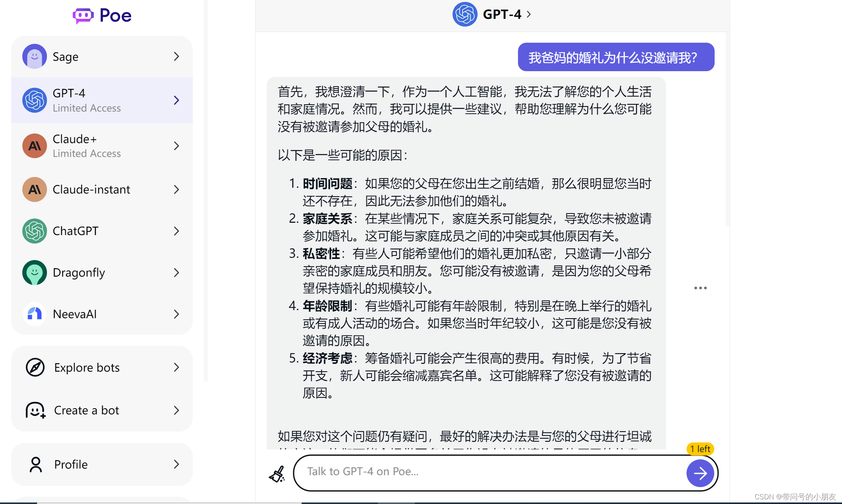The image size is (842, 504).
Task: Select NeevaAI in the sidebar
Action: tap(102, 314)
